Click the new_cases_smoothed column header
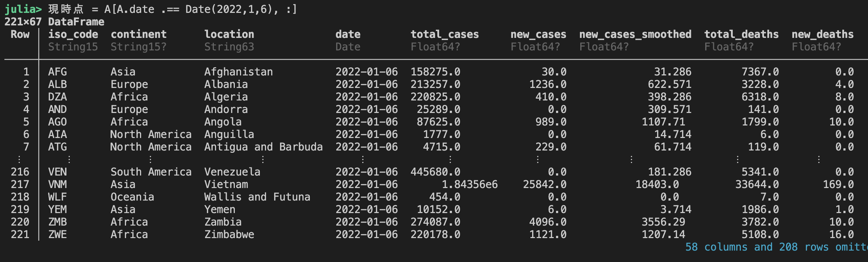The height and width of the screenshot is (262, 868). tap(635, 34)
